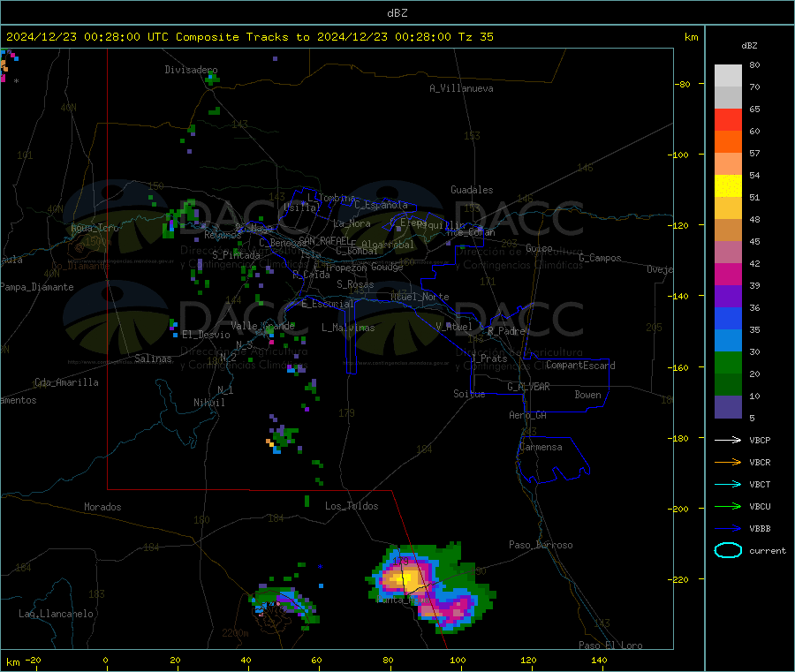Click the C_Española map label
The image size is (795, 672).
point(381,205)
